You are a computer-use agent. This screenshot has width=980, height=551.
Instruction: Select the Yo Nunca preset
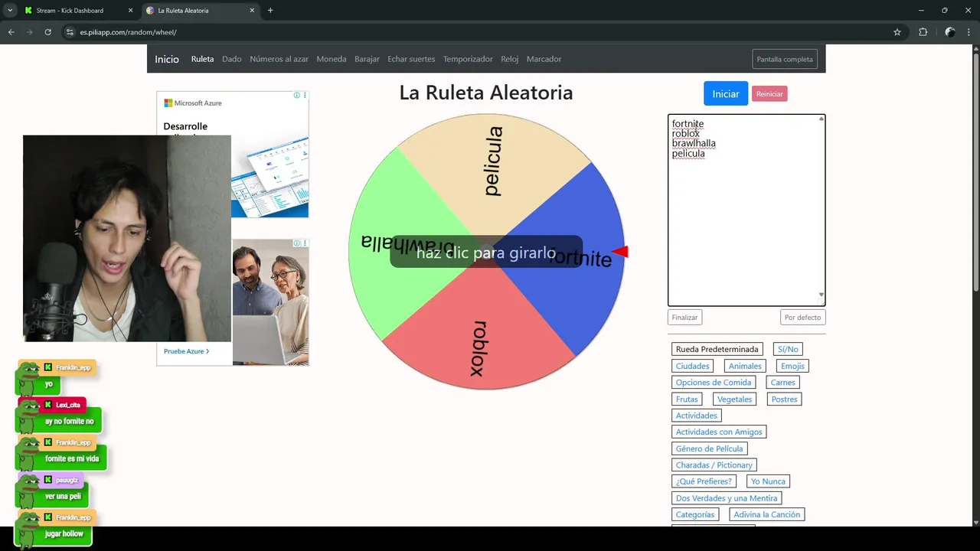(768, 481)
